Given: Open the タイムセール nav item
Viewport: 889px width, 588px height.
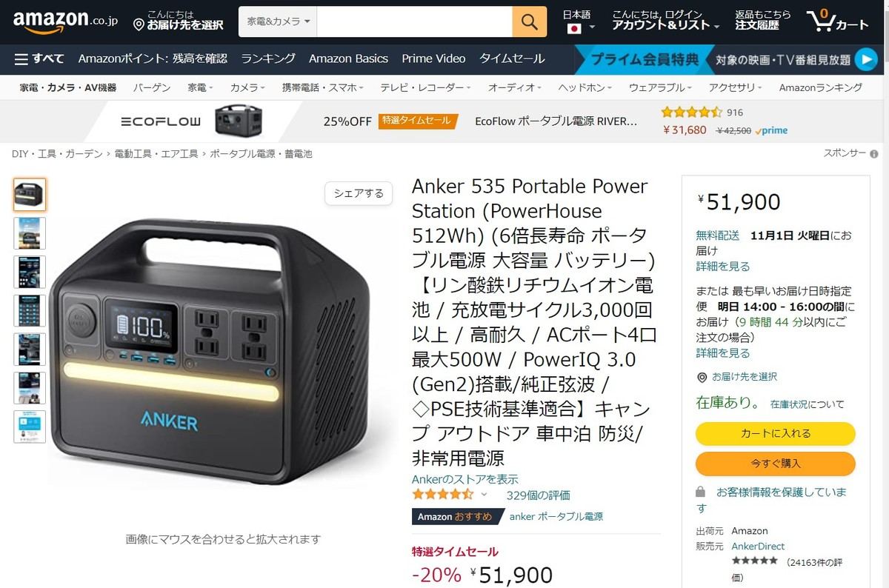Looking at the screenshot, I should (512, 59).
